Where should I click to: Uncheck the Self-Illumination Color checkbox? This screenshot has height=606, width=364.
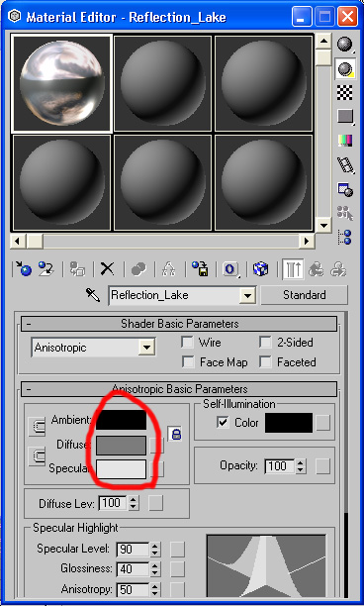(223, 423)
